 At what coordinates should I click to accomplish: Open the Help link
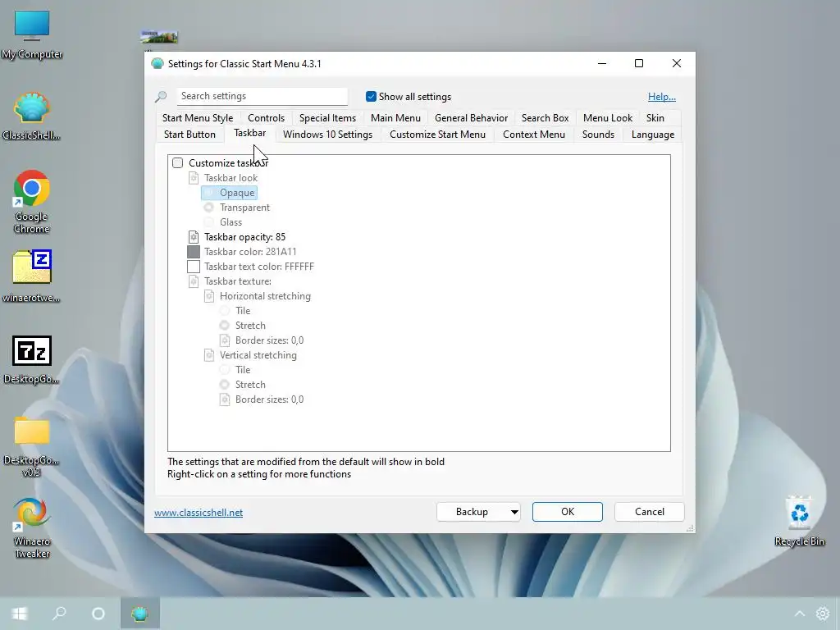coord(662,97)
